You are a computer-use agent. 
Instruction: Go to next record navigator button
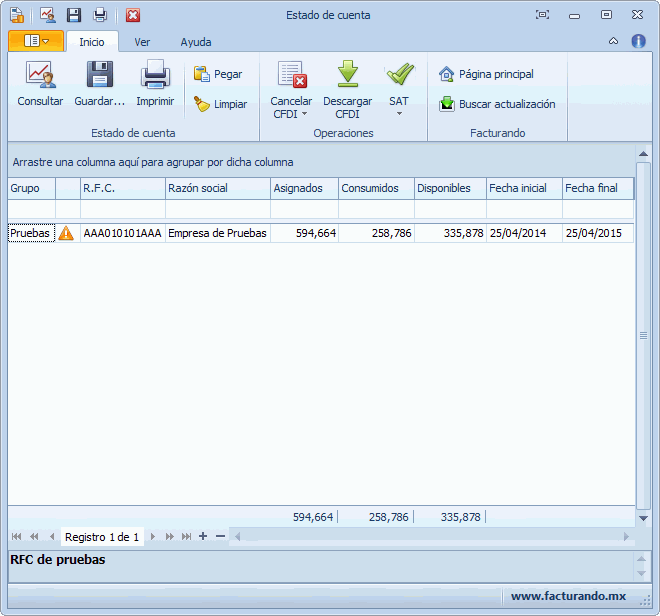coord(153,536)
